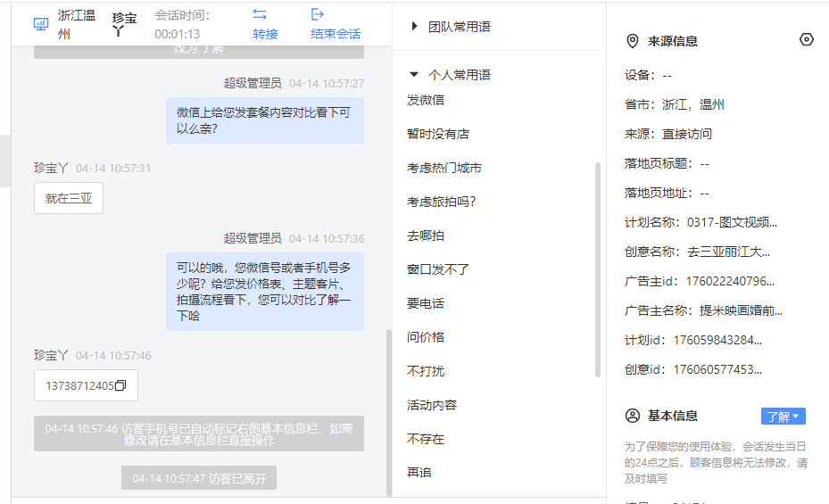Select the 窗口发不了 quick phrase
Image resolution: width=829 pixels, height=504 pixels.
(x=438, y=269)
